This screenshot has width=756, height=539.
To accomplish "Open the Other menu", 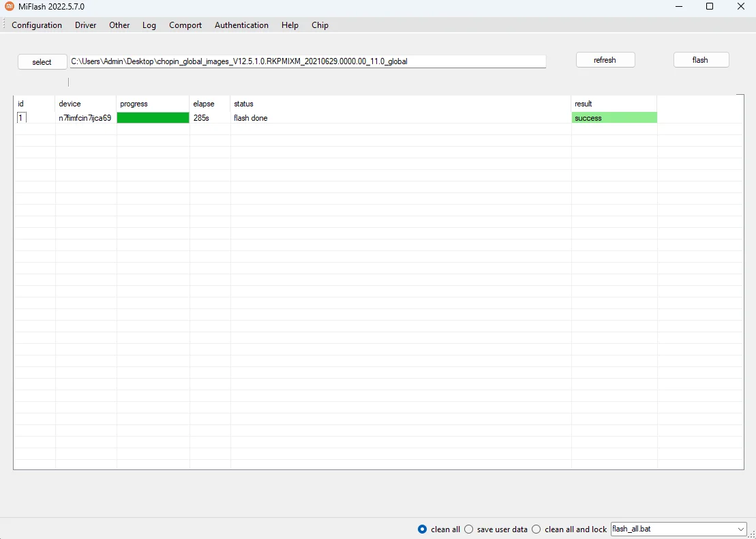I will pos(119,25).
